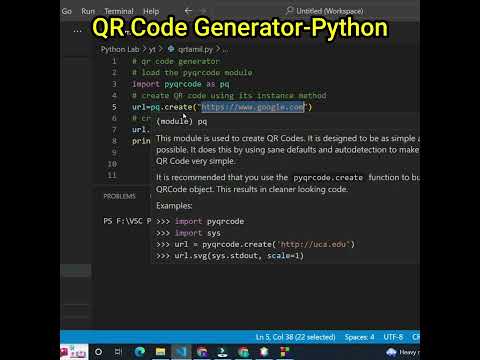Click 'url=pq.create' code on line 5
This screenshot has height=360, width=480.
(x=162, y=107)
